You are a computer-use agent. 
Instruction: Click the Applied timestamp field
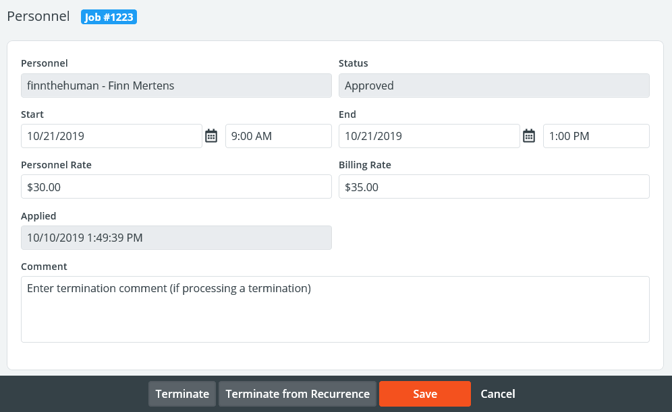pyautogui.click(x=176, y=238)
